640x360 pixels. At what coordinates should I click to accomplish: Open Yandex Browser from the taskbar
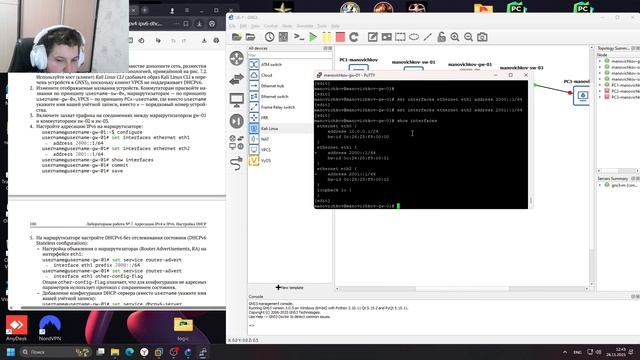[144, 352]
